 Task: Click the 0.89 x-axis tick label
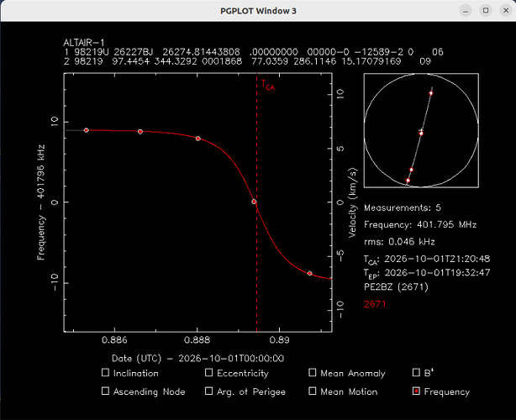pos(279,339)
